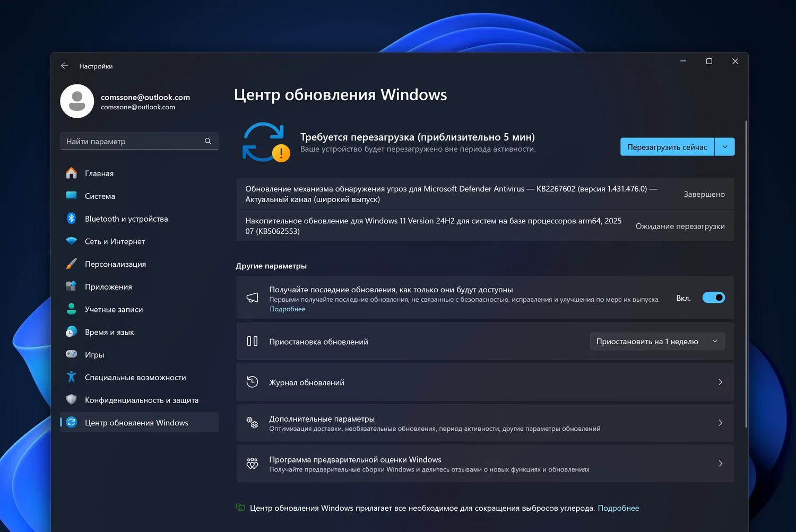Close the Settings window
This screenshot has height=532, width=796.
click(735, 62)
